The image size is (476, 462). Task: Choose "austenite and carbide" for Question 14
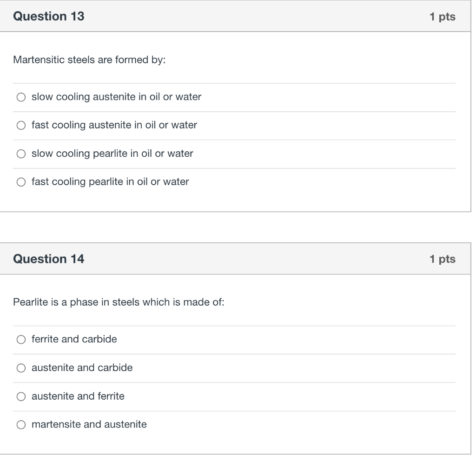coord(21,368)
